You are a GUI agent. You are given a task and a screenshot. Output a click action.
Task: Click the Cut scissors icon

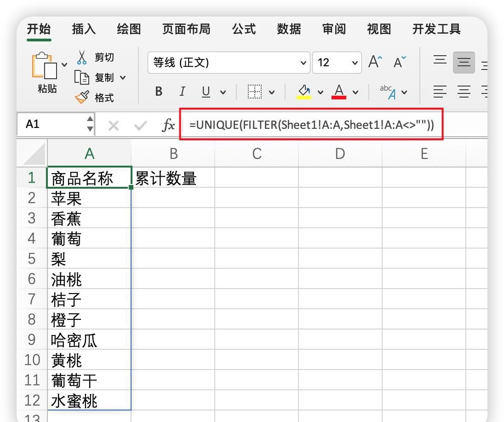[82, 57]
